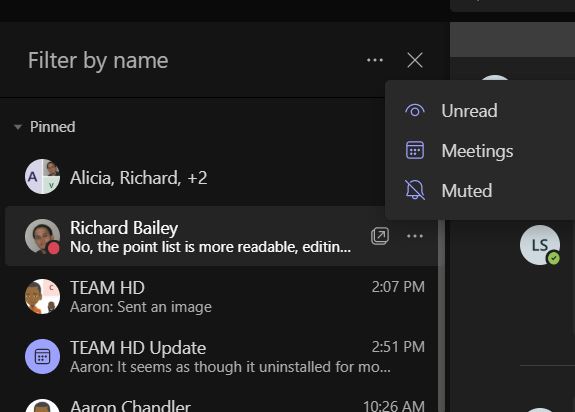Click the 10:26 AM timestamp

tap(393, 406)
